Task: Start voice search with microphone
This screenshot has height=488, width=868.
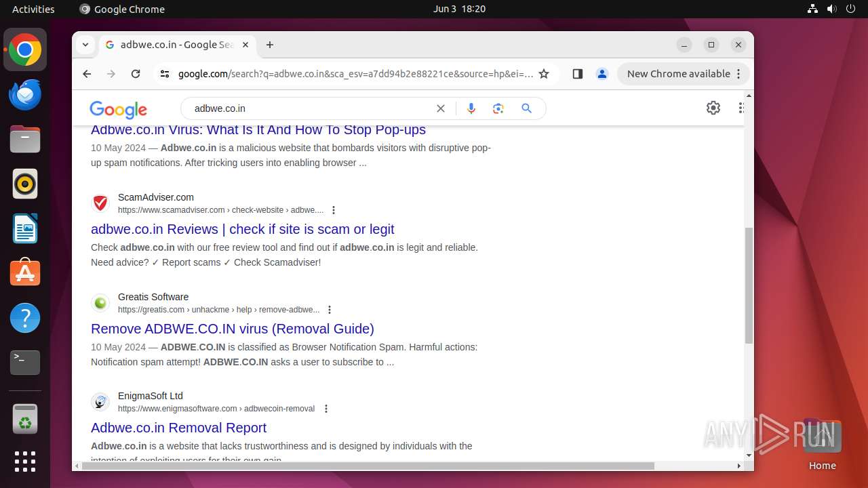Action: (x=471, y=108)
